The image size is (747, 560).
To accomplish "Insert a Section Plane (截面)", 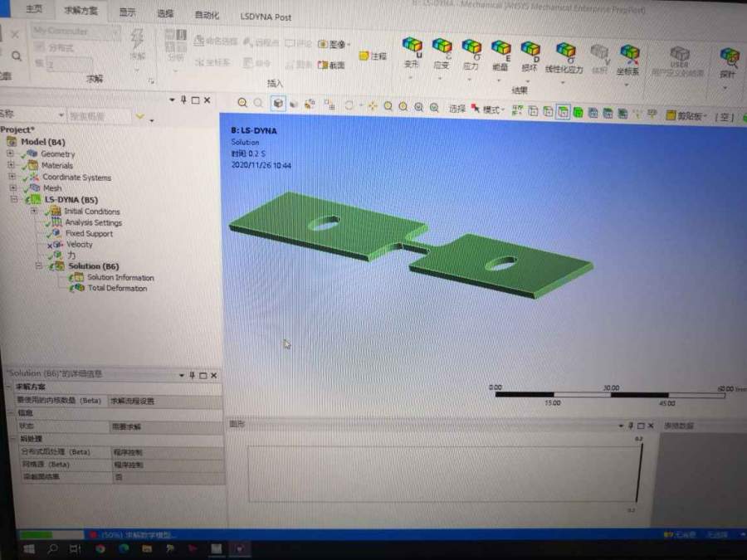I will 331,65.
